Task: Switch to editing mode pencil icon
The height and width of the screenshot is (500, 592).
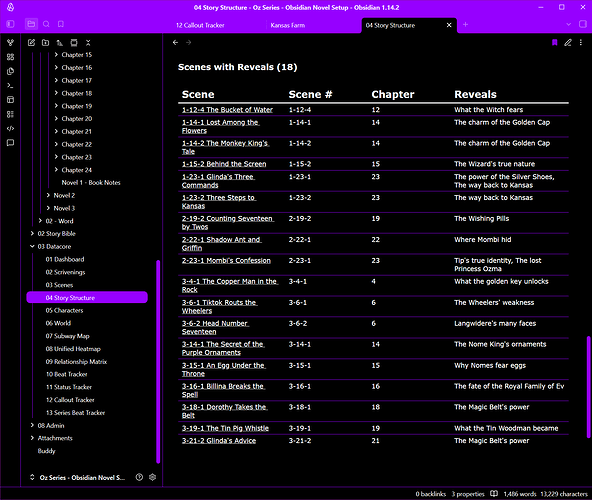Action: [x=568, y=42]
